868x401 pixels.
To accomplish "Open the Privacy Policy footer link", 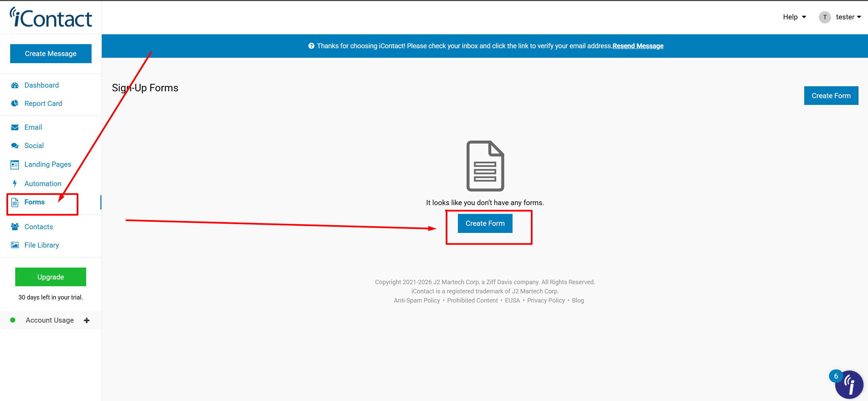I will coord(545,300).
